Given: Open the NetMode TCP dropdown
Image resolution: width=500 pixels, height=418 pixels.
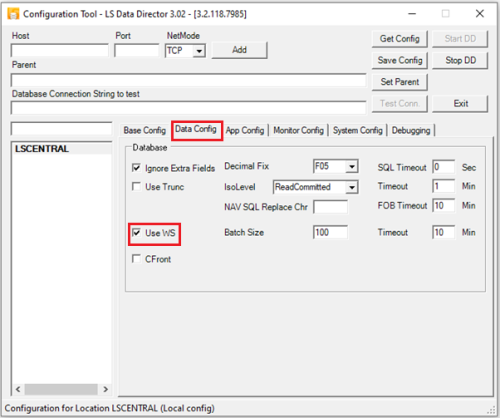Looking at the screenshot, I should tap(199, 51).
